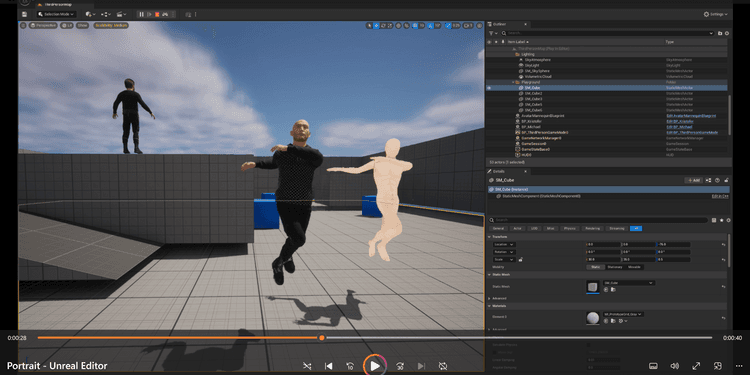750x375 pixels.
Task: Click the video player shuffle icon
Action: point(307,366)
